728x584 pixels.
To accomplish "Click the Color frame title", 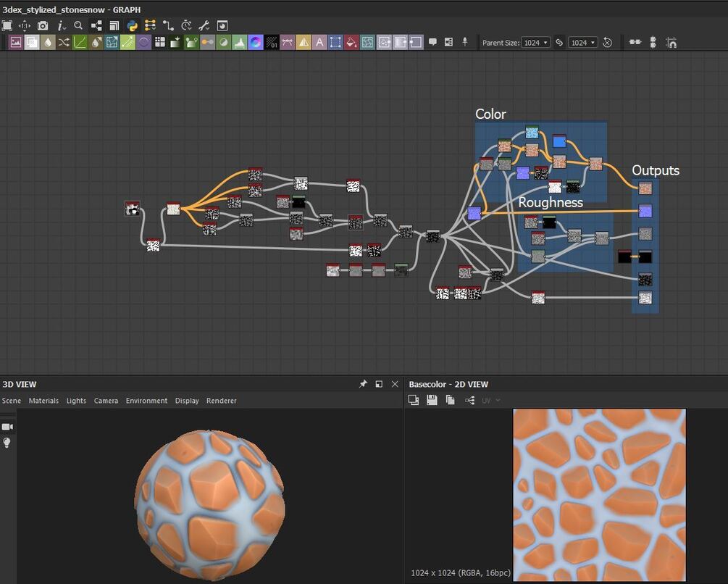I will click(490, 114).
